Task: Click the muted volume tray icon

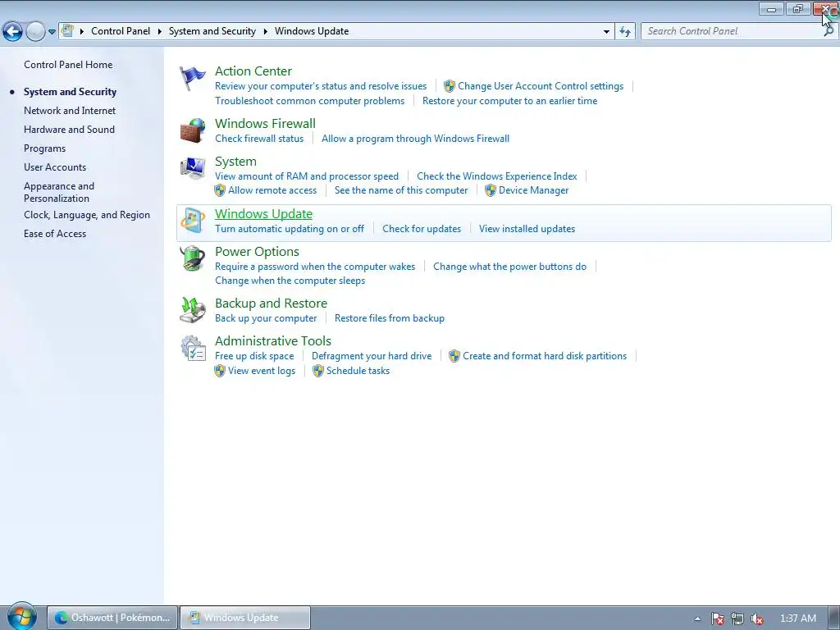Action: pyautogui.click(x=757, y=619)
